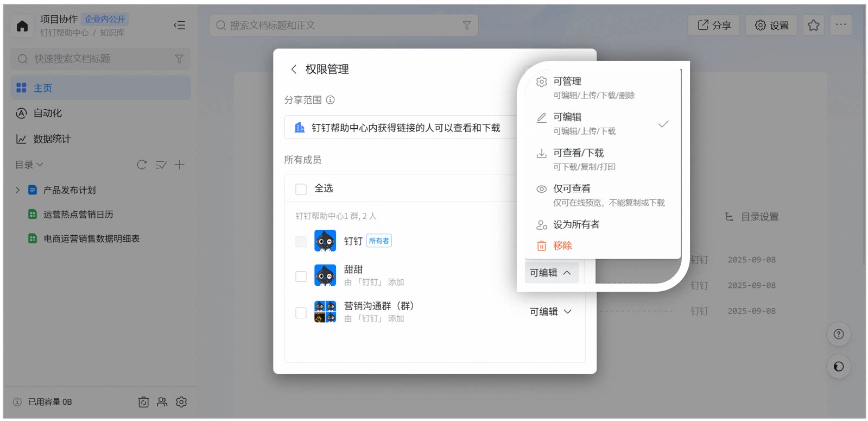Expand the 产品发布计划 tree item
868x421 pixels.
(x=17, y=190)
